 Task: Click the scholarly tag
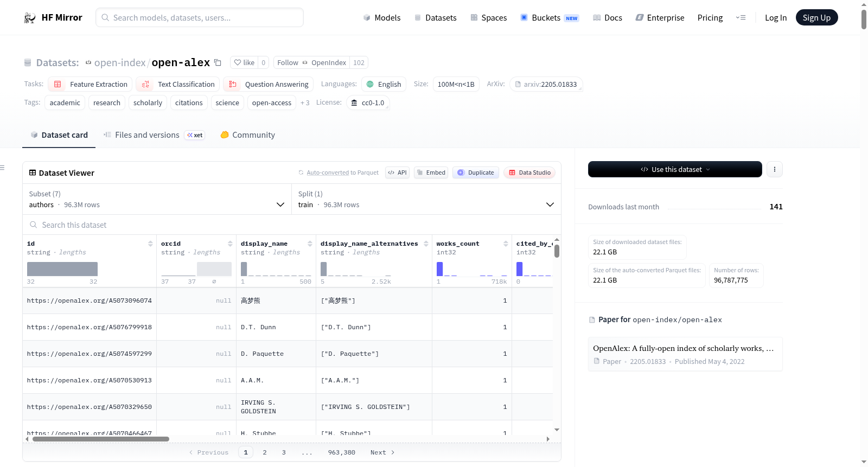tap(148, 103)
